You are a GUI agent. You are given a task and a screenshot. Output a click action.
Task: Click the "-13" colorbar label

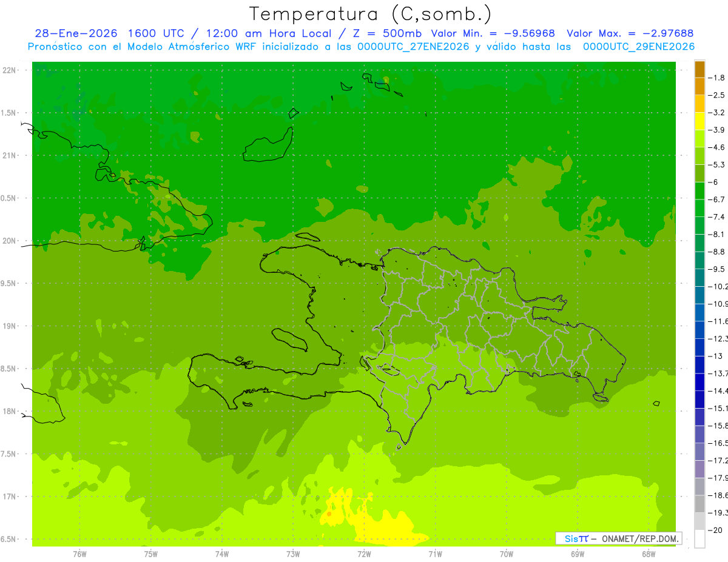(716, 356)
